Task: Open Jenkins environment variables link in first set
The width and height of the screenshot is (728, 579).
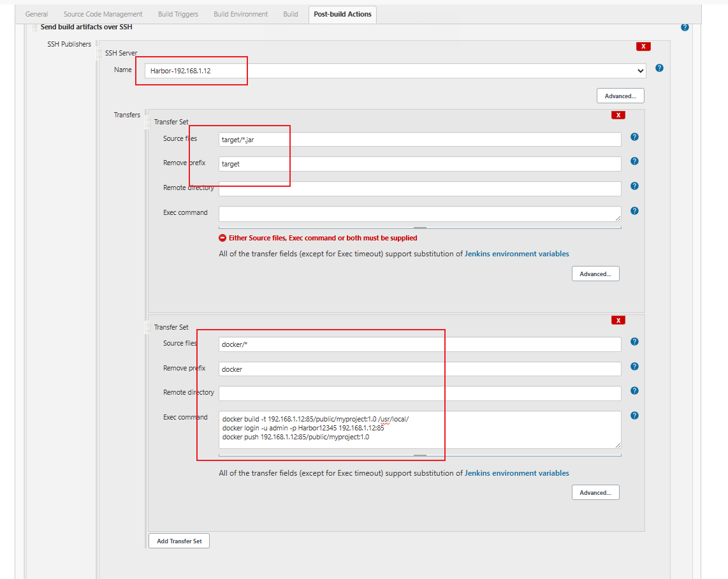Action: click(517, 254)
